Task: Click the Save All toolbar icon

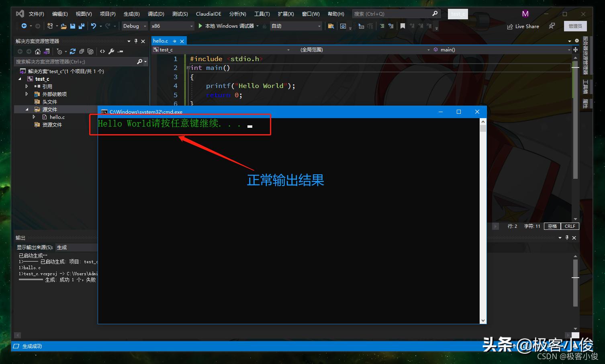Action: (x=82, y=26)
